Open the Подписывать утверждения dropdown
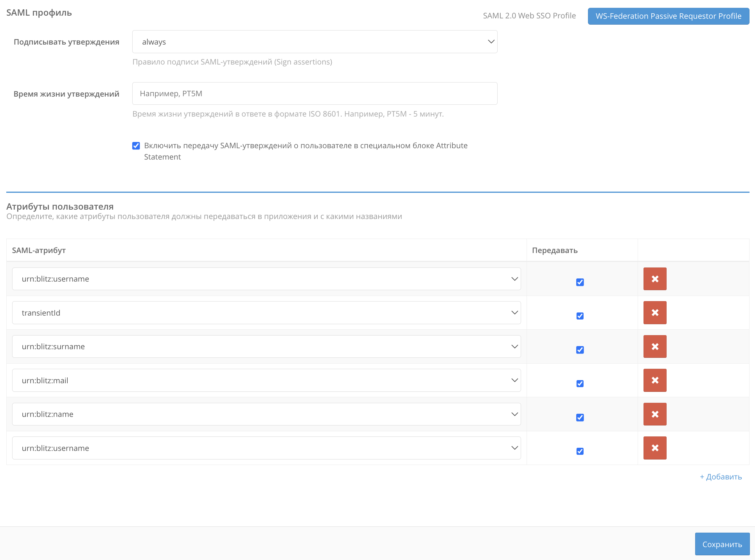755x560 pixels. (x=315, y=42)
